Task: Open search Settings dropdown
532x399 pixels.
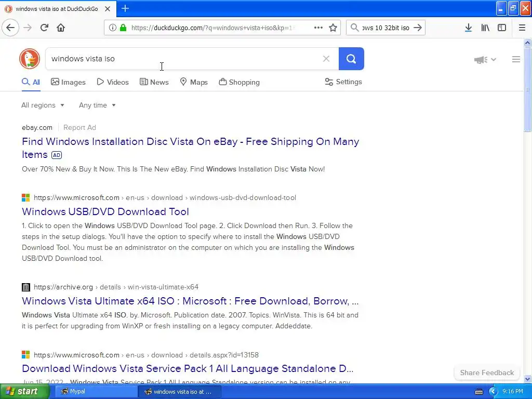Action: 343,82
